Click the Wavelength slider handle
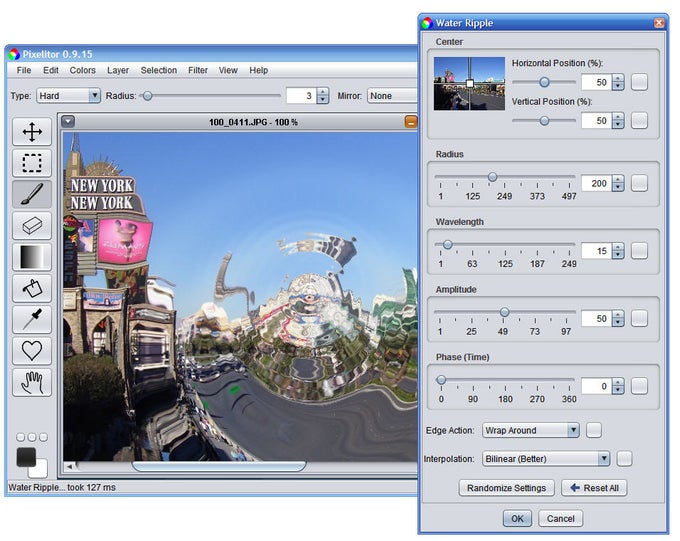The width and height of the screenshot is (680, 541). (x=447, y=244)
